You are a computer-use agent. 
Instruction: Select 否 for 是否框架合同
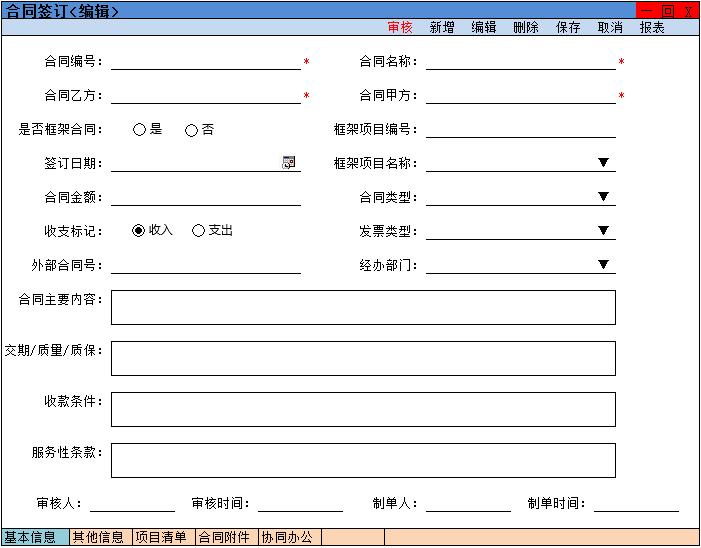tap(191, 130)
